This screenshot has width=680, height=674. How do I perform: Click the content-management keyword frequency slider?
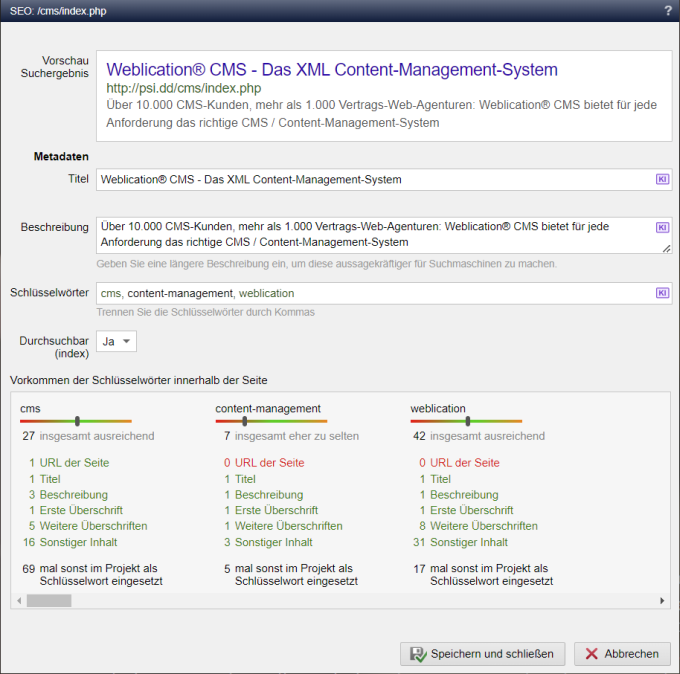[271, 421]
